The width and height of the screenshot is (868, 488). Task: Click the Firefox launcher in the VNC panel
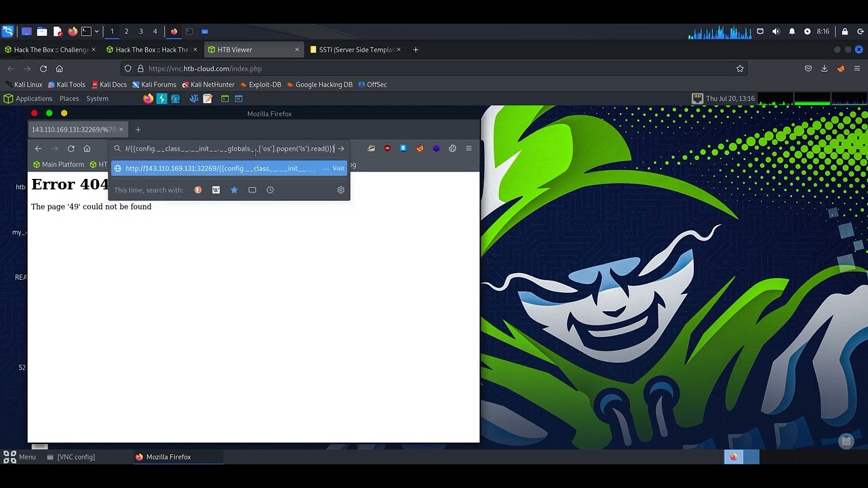coord(148,99)
